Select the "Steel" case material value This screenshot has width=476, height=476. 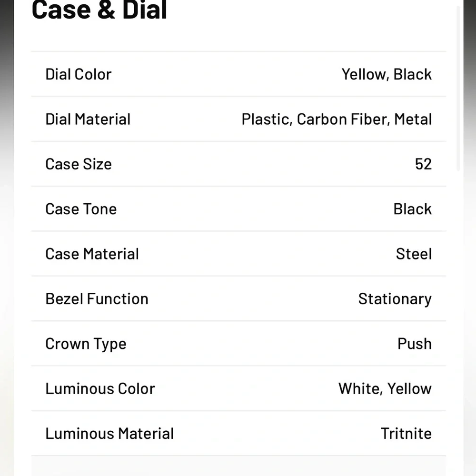click(414, 254)
